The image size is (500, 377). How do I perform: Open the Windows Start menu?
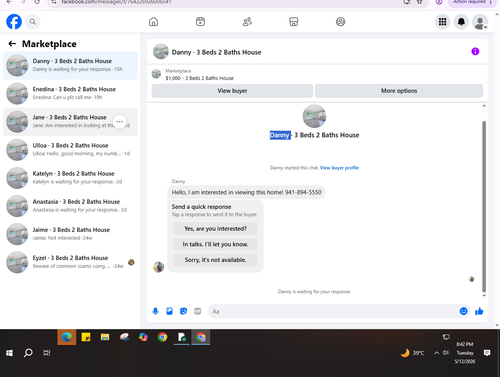9,353
